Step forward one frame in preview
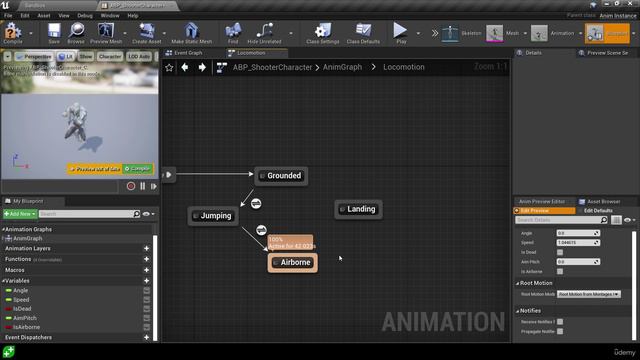The height and width of the screenshot is (360, 640). (153, 186)
